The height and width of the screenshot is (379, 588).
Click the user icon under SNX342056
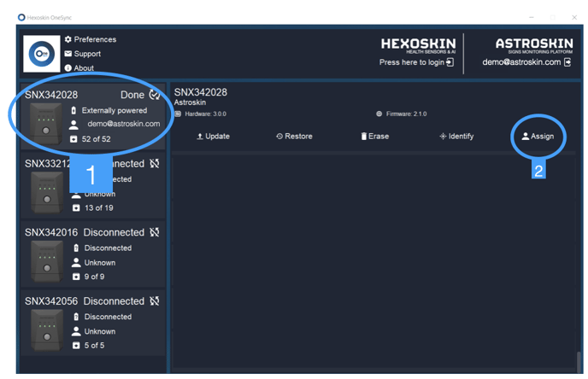pyautogui.click(x=76, y=331)
